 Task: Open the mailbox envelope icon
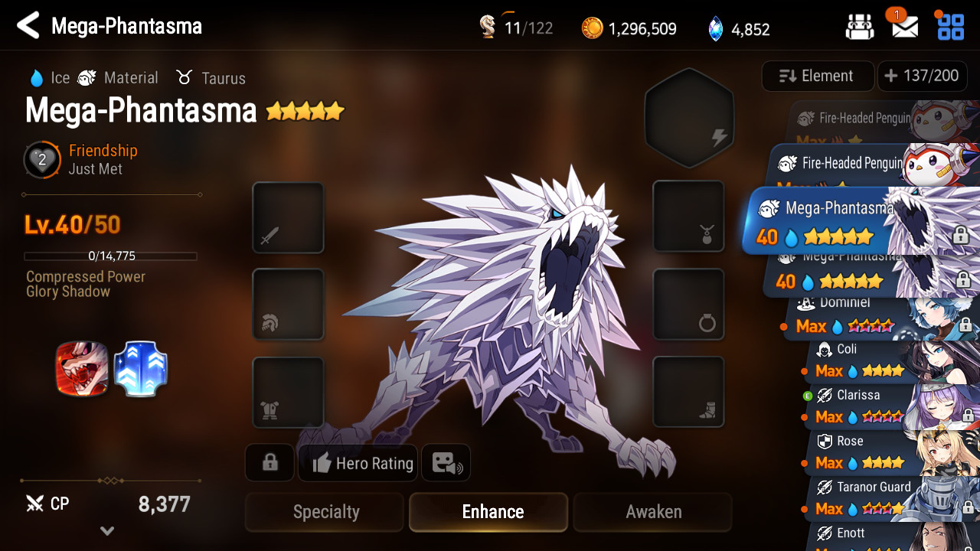point(905,28)
